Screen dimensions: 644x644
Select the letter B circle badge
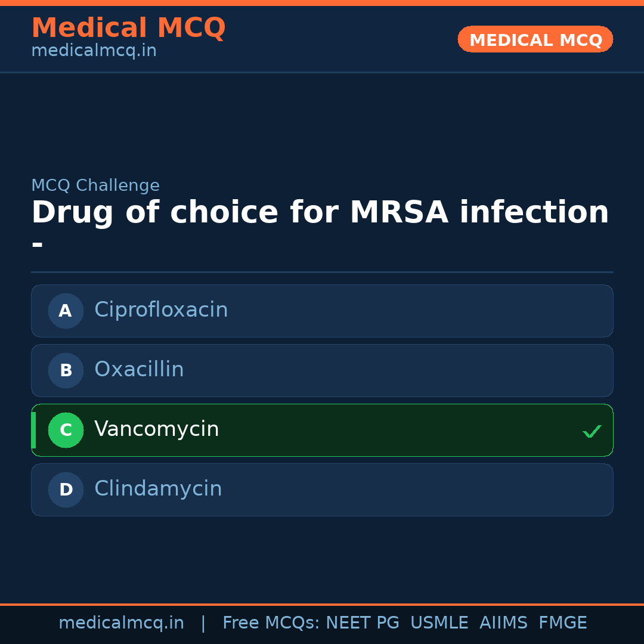pyautogui.click(x=66, y=370)
